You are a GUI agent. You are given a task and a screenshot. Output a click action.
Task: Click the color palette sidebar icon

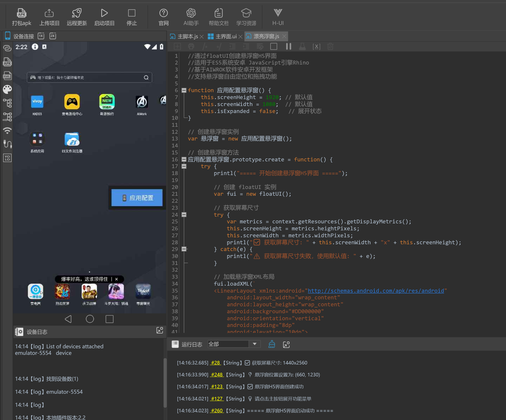coord(7,89)
